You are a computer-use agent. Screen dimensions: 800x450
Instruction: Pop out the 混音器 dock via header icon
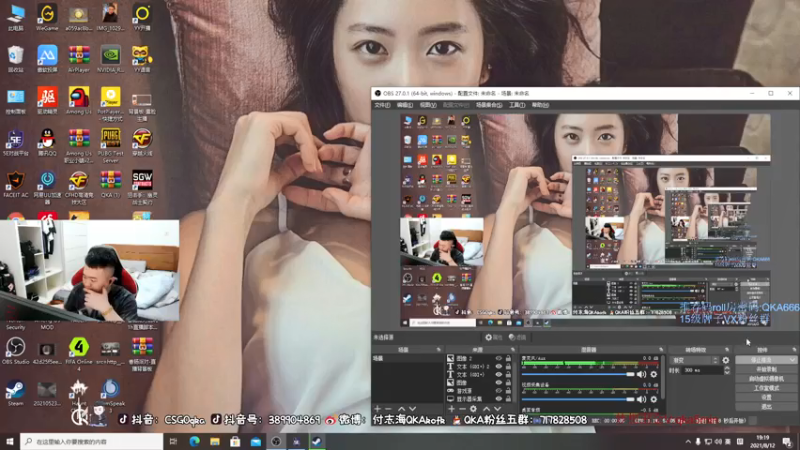tap(661, 350)
